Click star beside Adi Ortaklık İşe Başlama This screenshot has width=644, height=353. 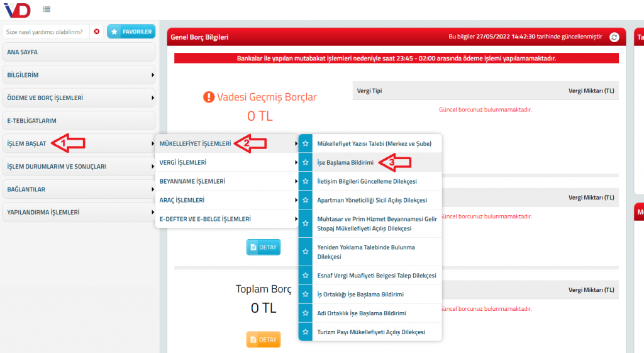[x=306, y=313]
